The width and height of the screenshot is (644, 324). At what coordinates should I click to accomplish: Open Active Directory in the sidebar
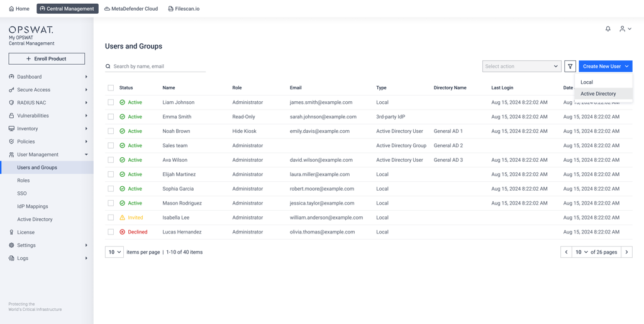point(35,220)
